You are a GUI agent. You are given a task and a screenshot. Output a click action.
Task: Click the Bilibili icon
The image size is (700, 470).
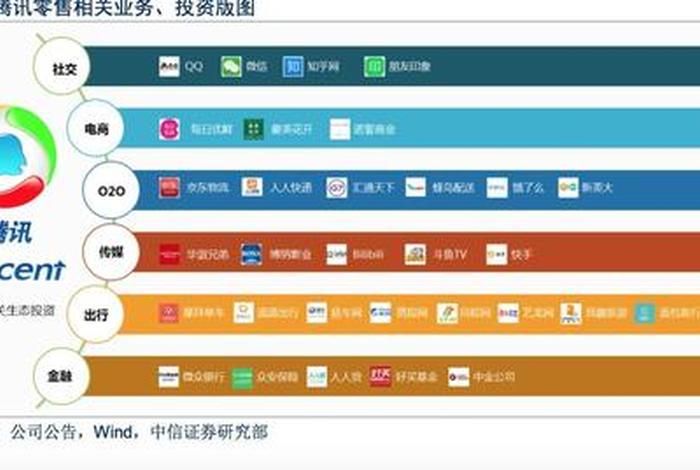(x=337, y=254)
